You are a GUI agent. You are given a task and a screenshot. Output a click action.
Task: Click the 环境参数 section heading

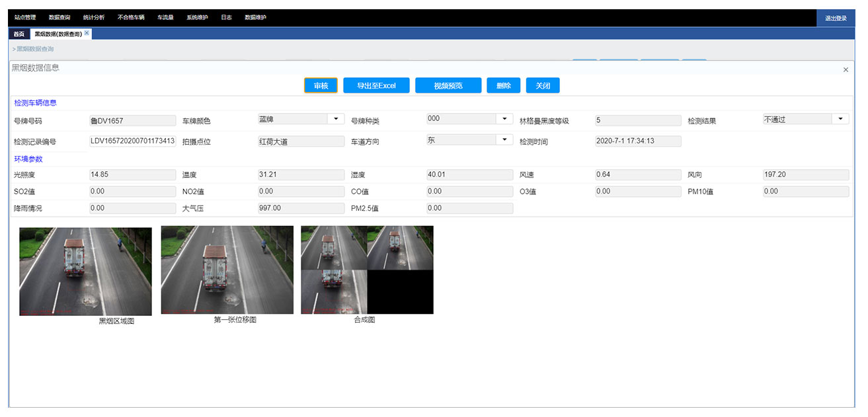point(28,159)
